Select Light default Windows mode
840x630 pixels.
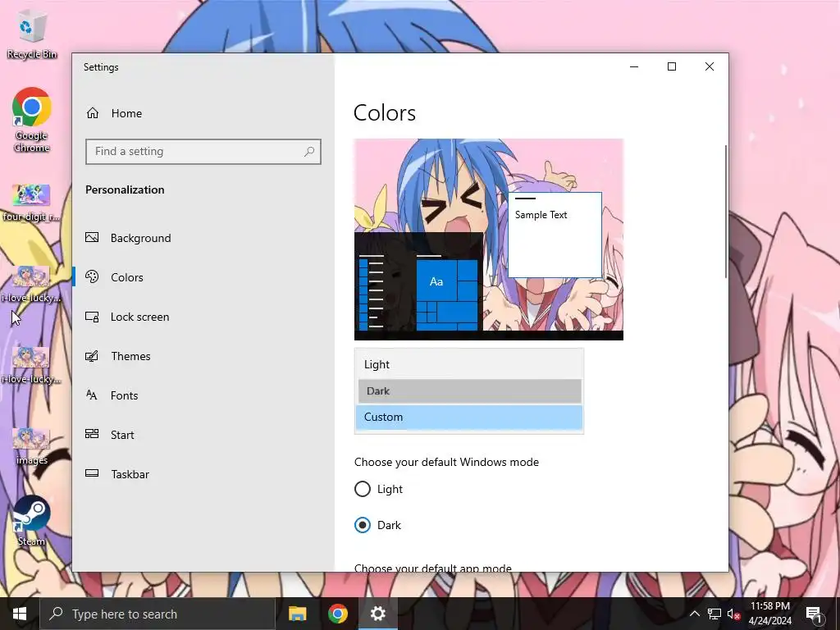tap(363, 489)
